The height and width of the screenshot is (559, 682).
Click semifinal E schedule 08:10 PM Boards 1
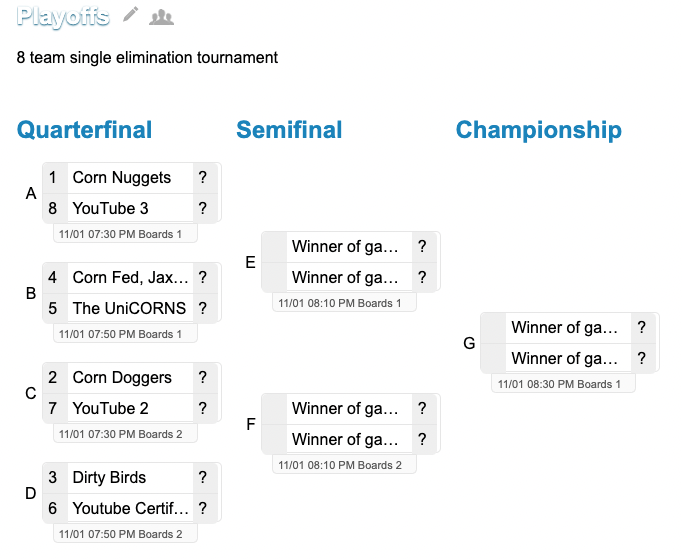(344, 303)
